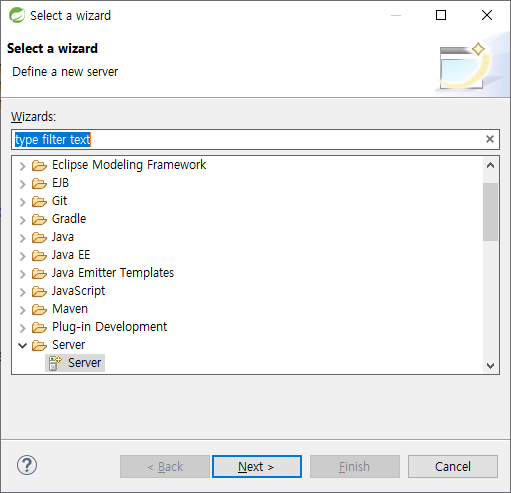Viewport: 511px width, 493px height.
Task: Click the Plug-in Development folder icon
Action: (39, 327)
